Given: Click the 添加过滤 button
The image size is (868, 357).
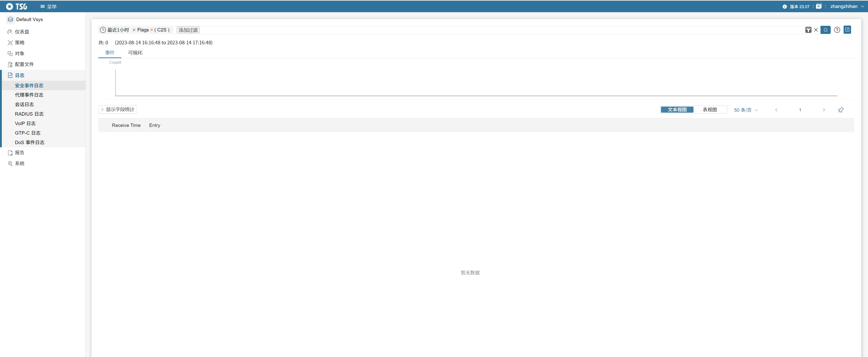Looking at the screenshot, I should [188, 30].
